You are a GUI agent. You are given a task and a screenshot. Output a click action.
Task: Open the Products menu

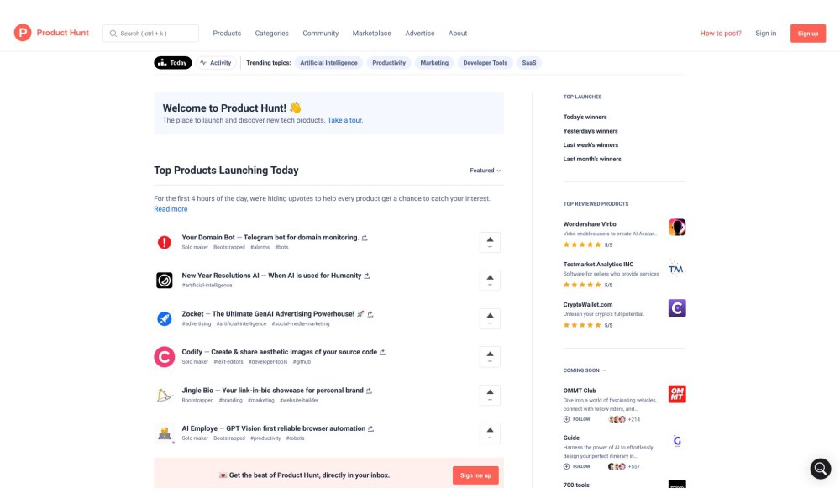point(227,34)
